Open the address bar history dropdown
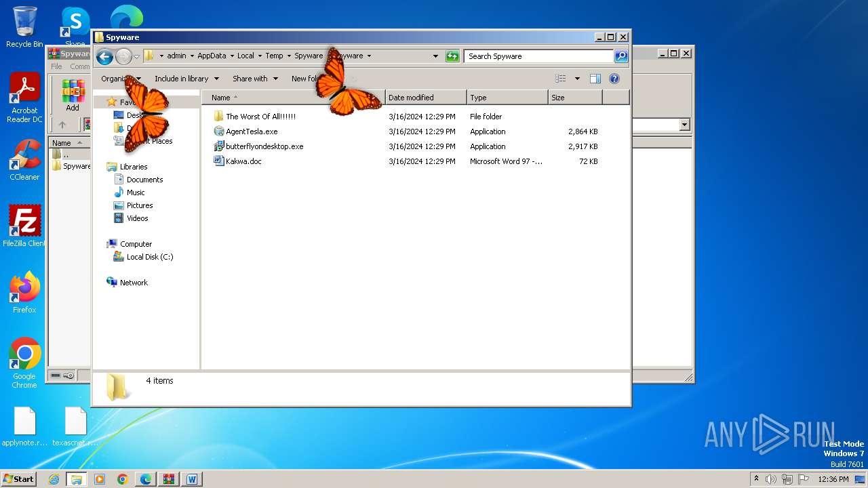 [x=435, y=56]
